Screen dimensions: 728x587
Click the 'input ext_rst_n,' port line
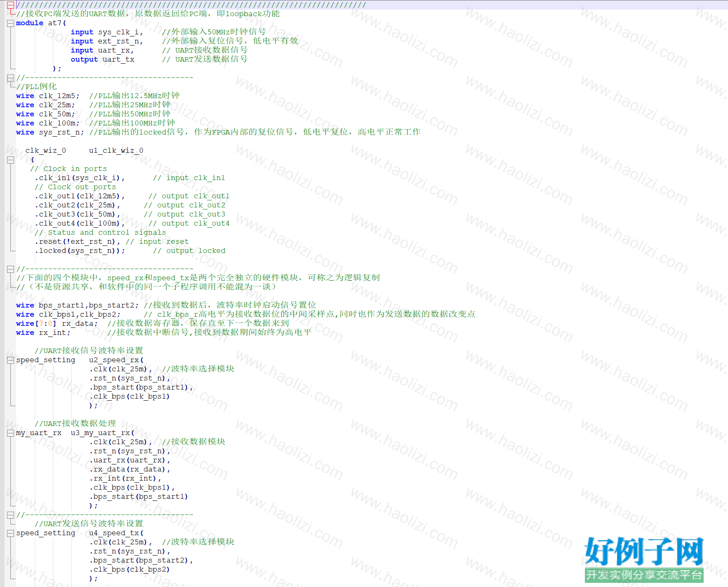pos(107,41)
